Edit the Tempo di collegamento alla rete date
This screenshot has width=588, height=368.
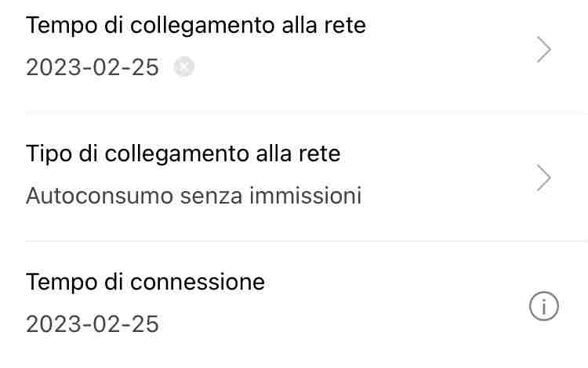click(x=93, y=67)
